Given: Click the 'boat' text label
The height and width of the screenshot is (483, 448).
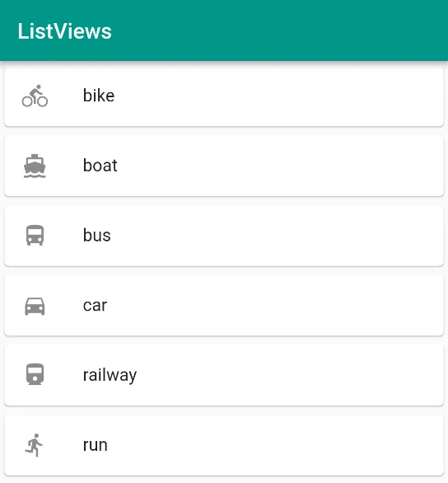Looking at the screenshot, I should point(100,166).
